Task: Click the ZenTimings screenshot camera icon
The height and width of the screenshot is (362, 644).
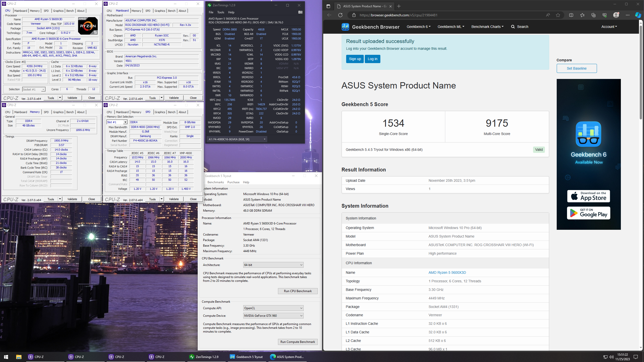Action: point(300,12)
